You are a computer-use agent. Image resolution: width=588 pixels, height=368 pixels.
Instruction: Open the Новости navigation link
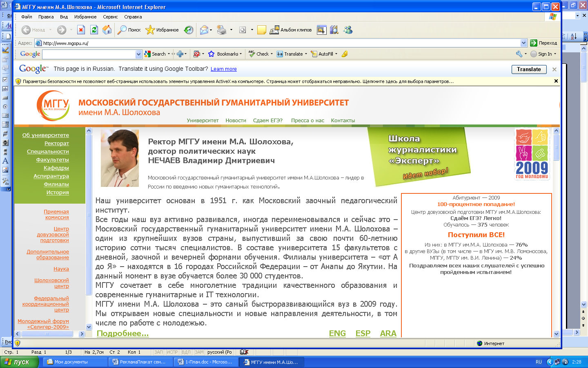coord(236,121)
